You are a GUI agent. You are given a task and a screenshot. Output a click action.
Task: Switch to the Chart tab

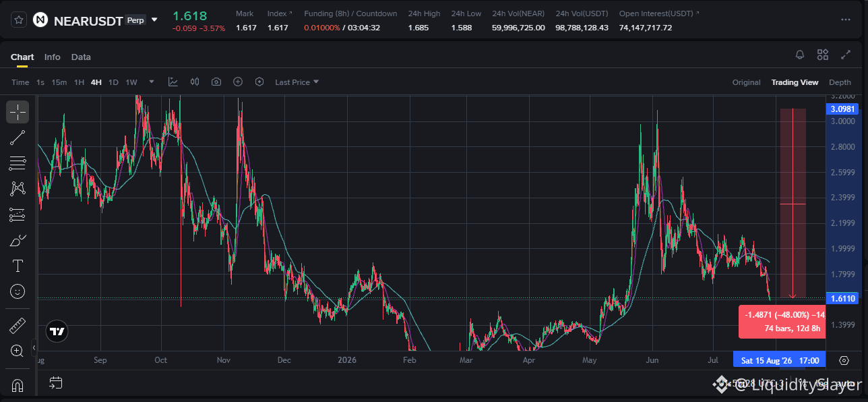pyautogui.click(x=22, y=57)
